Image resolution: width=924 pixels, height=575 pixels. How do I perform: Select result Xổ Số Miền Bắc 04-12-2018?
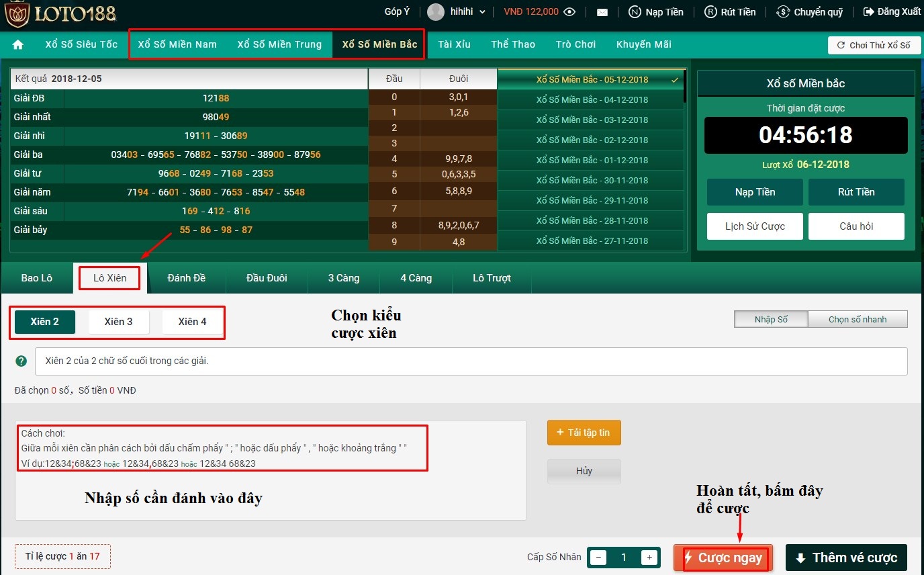click(x=591, y=99)
